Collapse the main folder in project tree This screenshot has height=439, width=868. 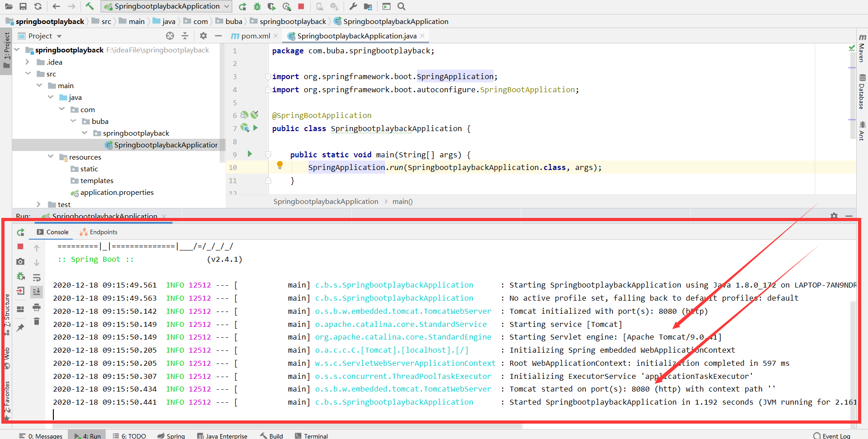(x=39, y=85)
